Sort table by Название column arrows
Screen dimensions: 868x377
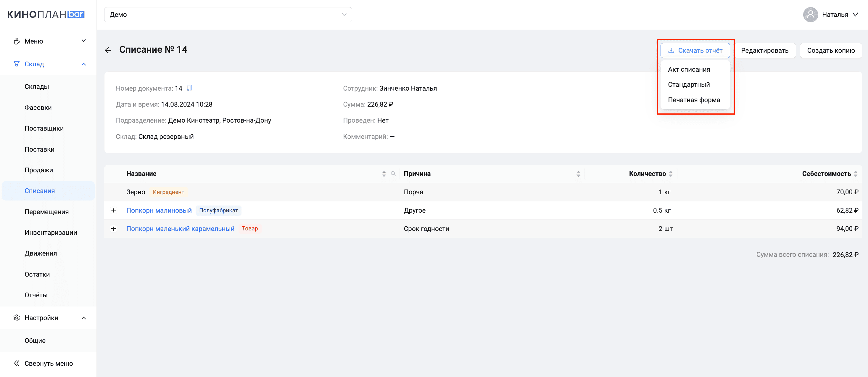coord(384,174)
